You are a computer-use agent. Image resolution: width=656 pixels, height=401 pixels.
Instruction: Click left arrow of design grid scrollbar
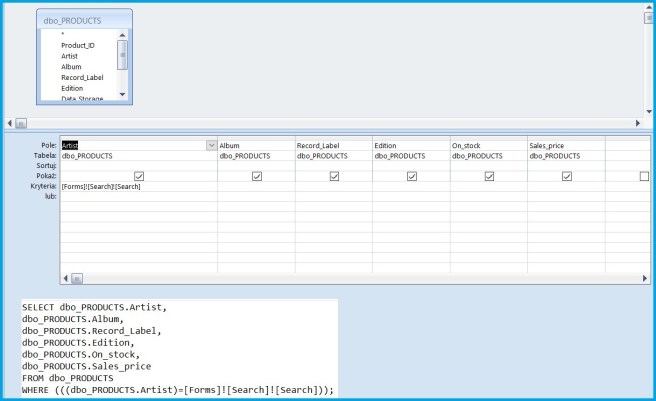tap(66, 278)
